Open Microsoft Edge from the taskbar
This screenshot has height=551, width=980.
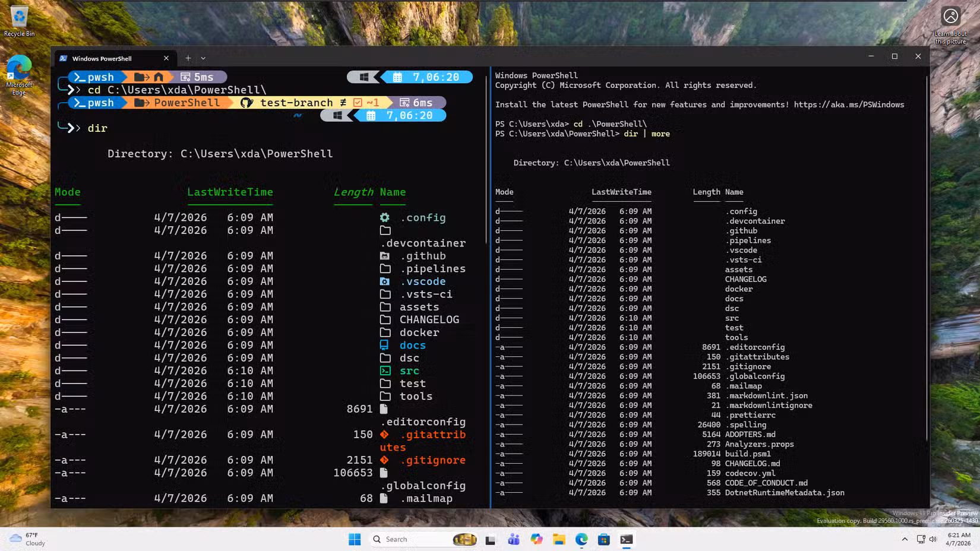point(581,539)
